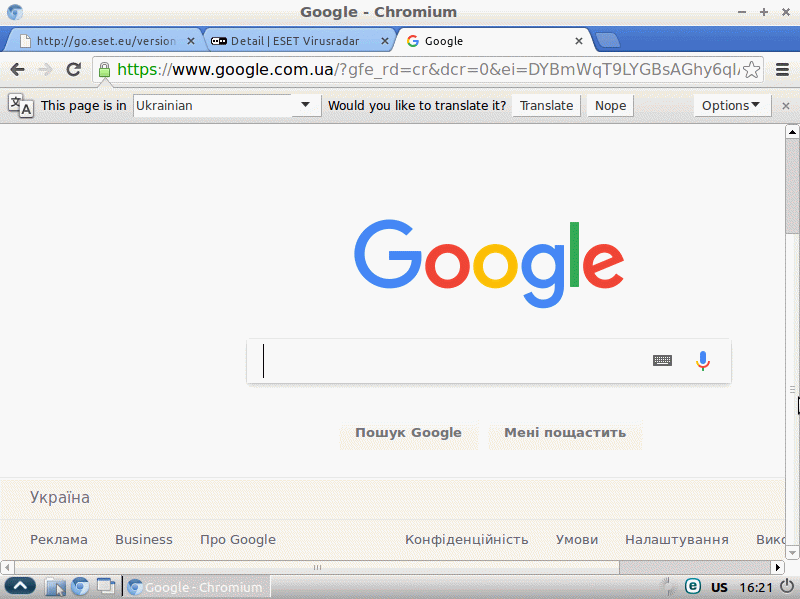The height and width of the screenshot is (599, 800).
Task: Click the green padlock security icon
Action: coord(104,70)
